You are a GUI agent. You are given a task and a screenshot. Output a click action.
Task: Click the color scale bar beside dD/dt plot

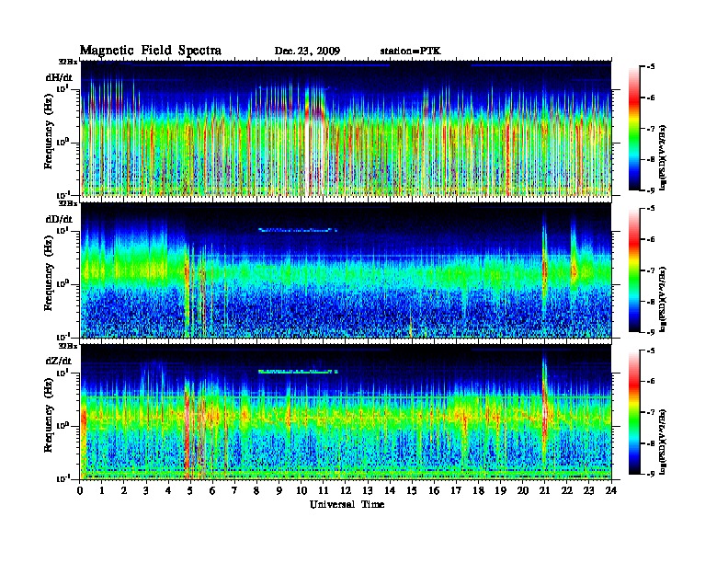(x=633, y=270)
